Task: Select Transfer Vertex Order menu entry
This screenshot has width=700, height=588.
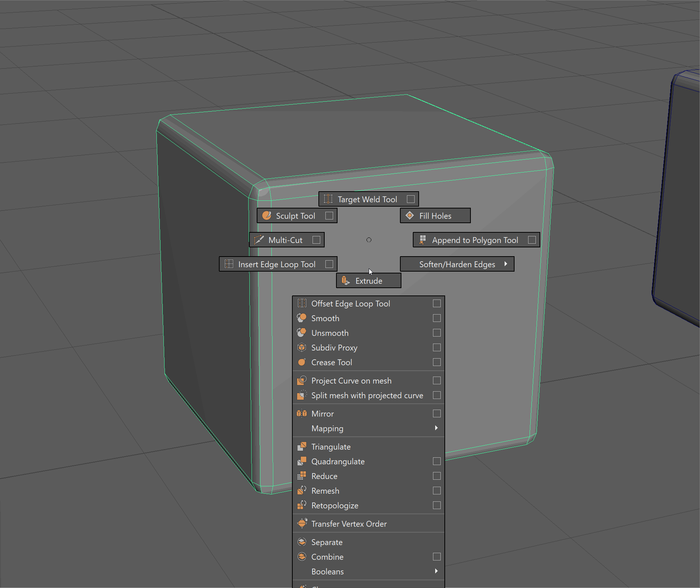Action: (349, 524)
